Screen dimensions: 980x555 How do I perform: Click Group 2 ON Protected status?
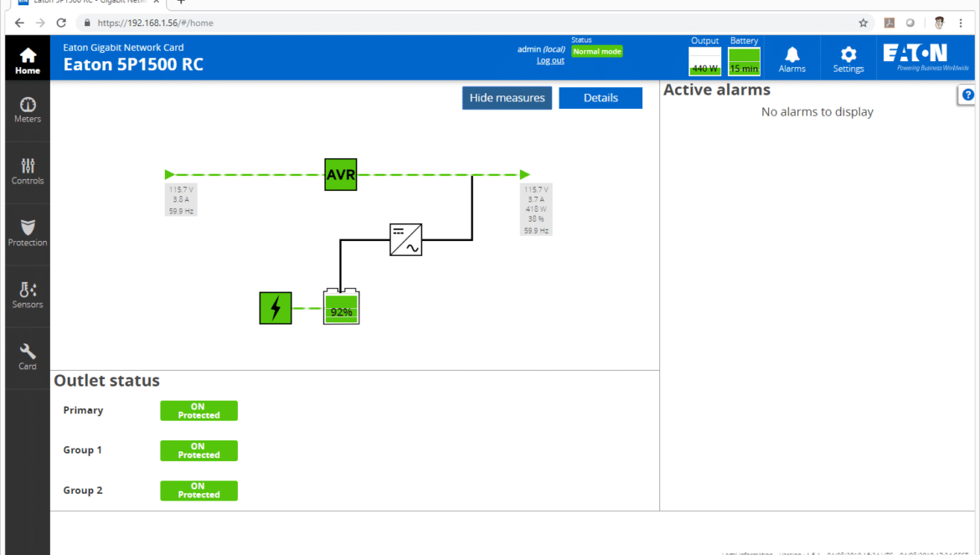tap(199, 491)
